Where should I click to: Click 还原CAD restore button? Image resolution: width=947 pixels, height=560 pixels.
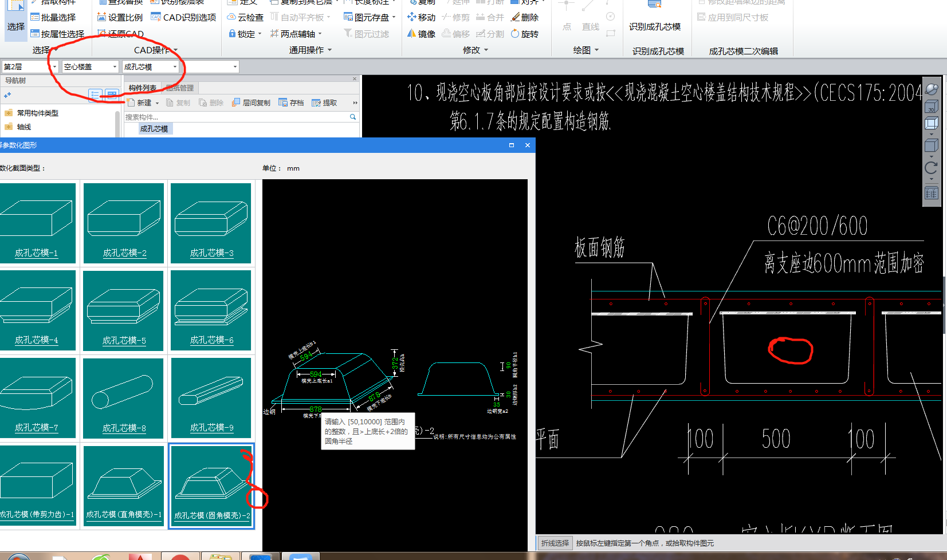[x=120, y=34]
